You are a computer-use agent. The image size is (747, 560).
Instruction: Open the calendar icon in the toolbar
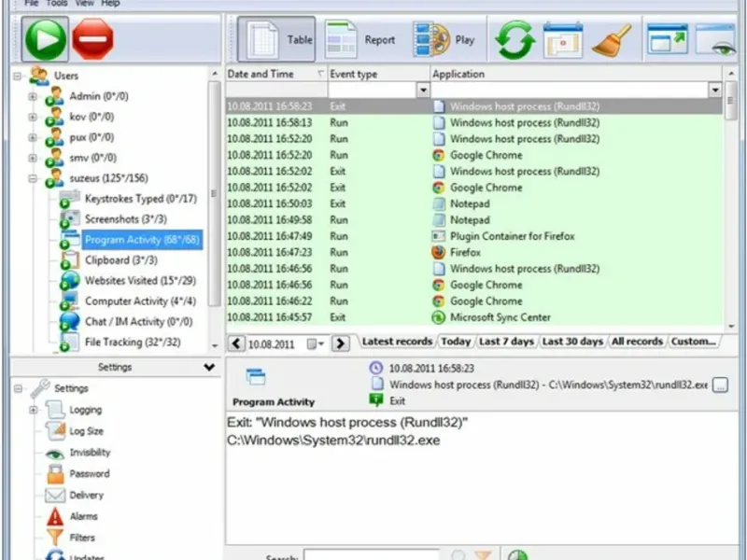(563, 40)
